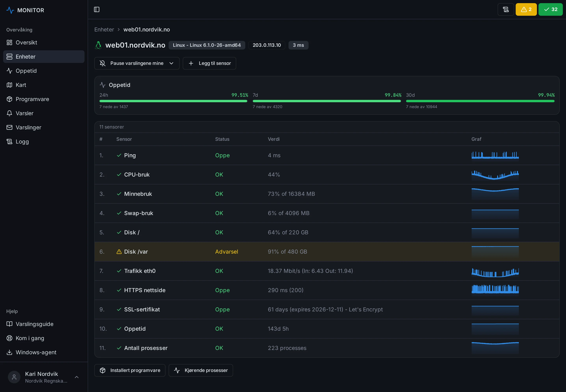Image resolution: width=566 pixels, height=392 pixels.
Task: Click the Linux penguin device icon
Action: pos(98,45)
